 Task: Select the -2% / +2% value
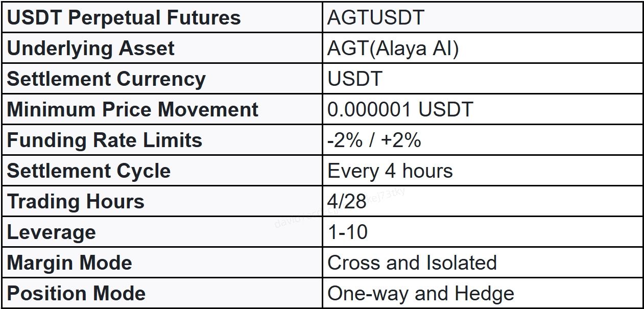point(374,140)
